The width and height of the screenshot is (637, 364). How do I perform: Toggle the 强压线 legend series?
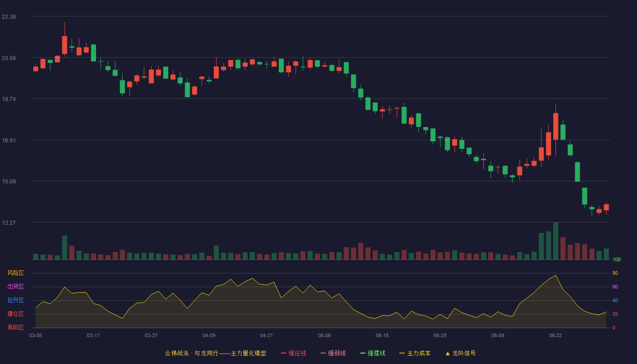(293, 353)
